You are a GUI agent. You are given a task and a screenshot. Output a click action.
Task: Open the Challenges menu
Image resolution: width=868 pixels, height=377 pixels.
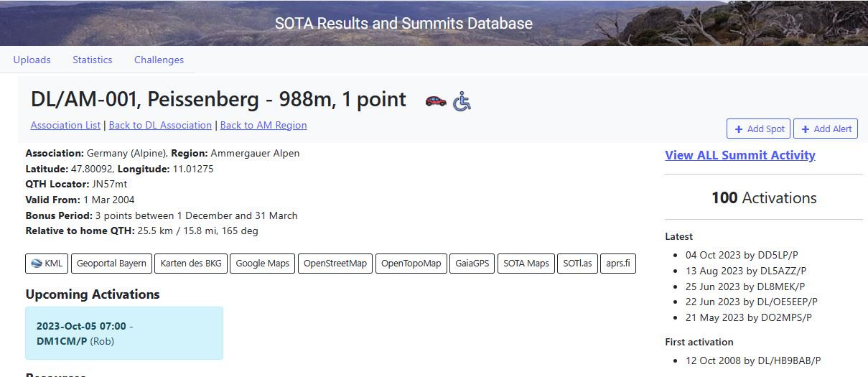(x=159, y=60)
